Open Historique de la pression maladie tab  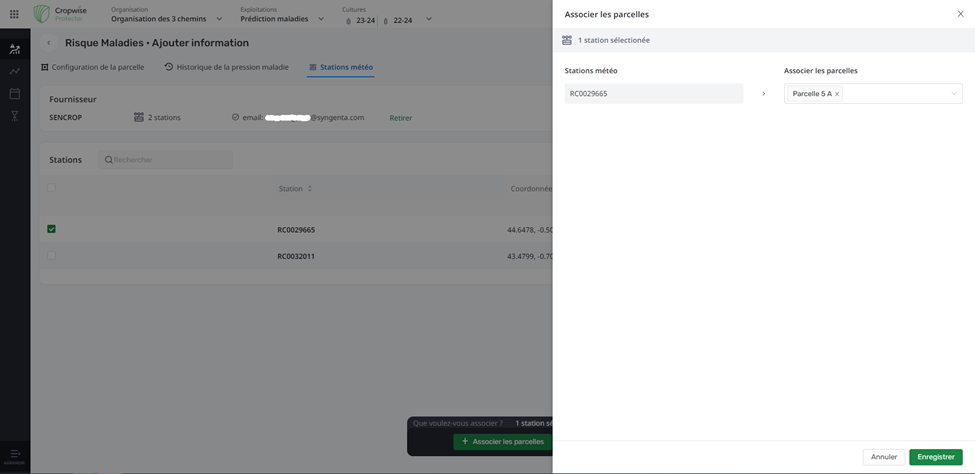tap(227, 67)
